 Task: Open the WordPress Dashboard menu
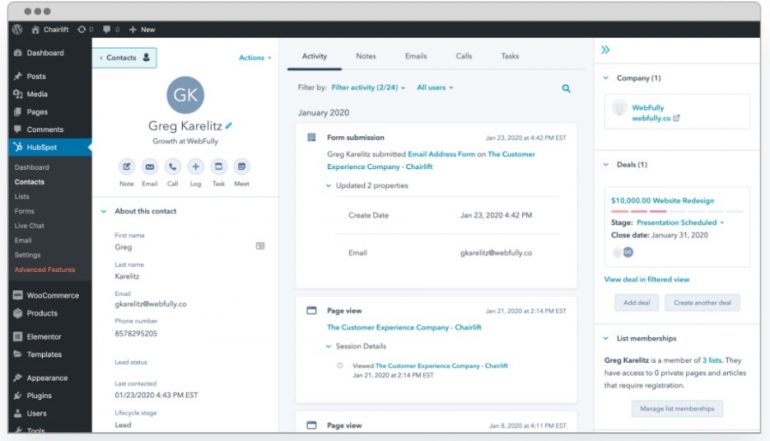click(50, 53)
